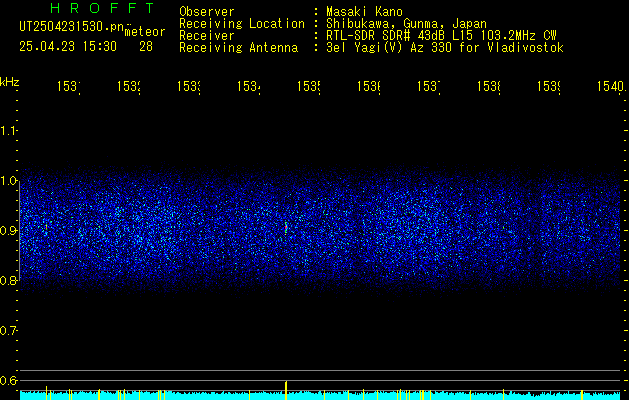Click the RTL-SDR receiver description
This screenshot has width=629, height=400.
tap(441, 36)
